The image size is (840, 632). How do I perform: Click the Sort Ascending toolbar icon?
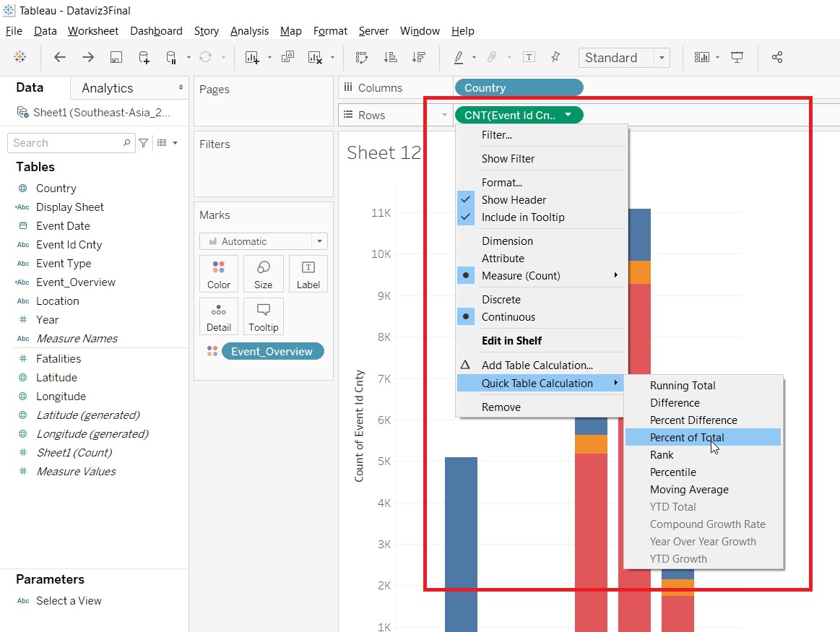pyautogui.click(x=390, y=58)
